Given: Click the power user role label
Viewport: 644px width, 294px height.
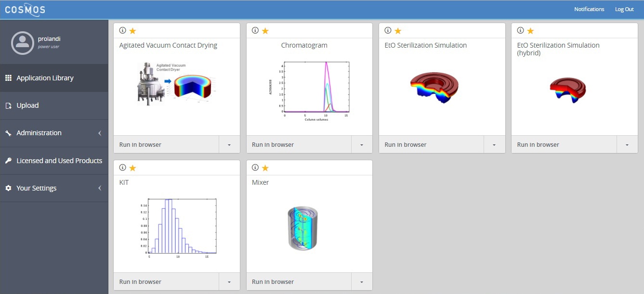Looking at the screenshot, I should (x=49, y=47).
